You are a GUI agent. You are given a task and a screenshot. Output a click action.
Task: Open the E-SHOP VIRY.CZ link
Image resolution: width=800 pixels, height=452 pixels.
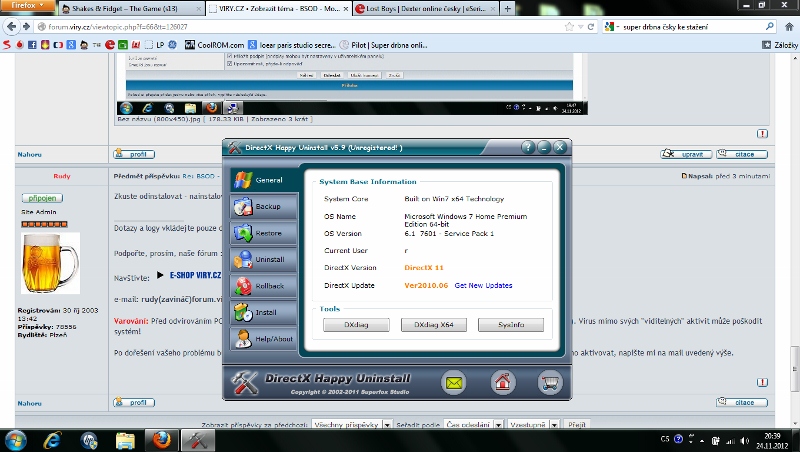(195, 275)
